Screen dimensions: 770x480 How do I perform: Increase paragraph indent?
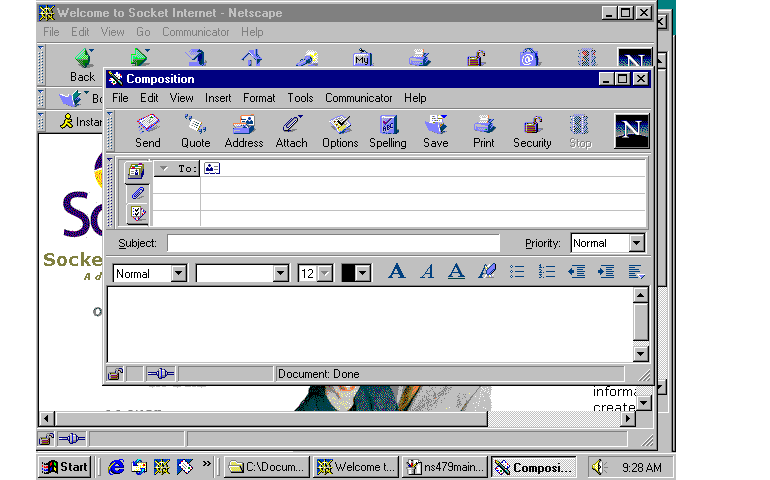tap(606, 272)
